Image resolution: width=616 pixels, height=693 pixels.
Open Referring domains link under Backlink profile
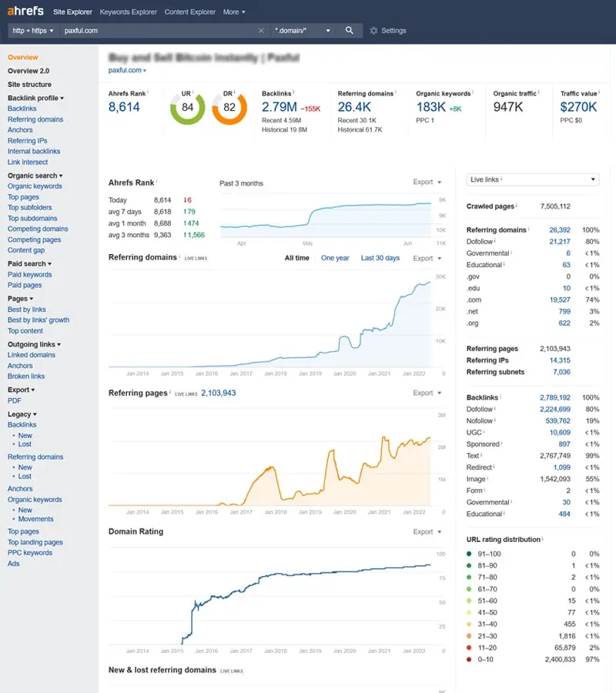[35, 119]
